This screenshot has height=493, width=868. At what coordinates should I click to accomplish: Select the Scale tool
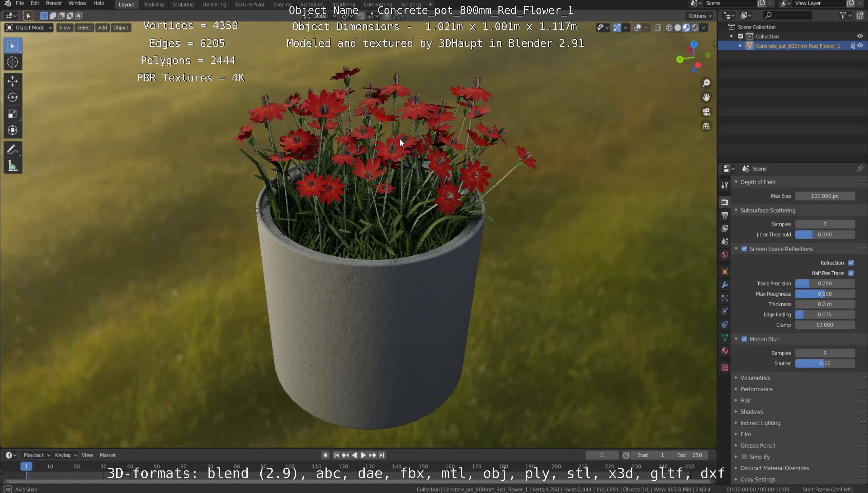pos(12,114)
